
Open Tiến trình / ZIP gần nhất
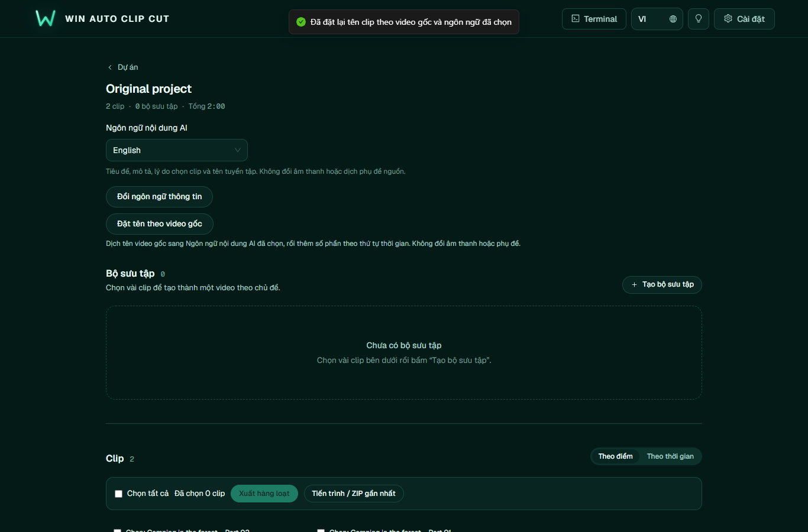point(354,494)
